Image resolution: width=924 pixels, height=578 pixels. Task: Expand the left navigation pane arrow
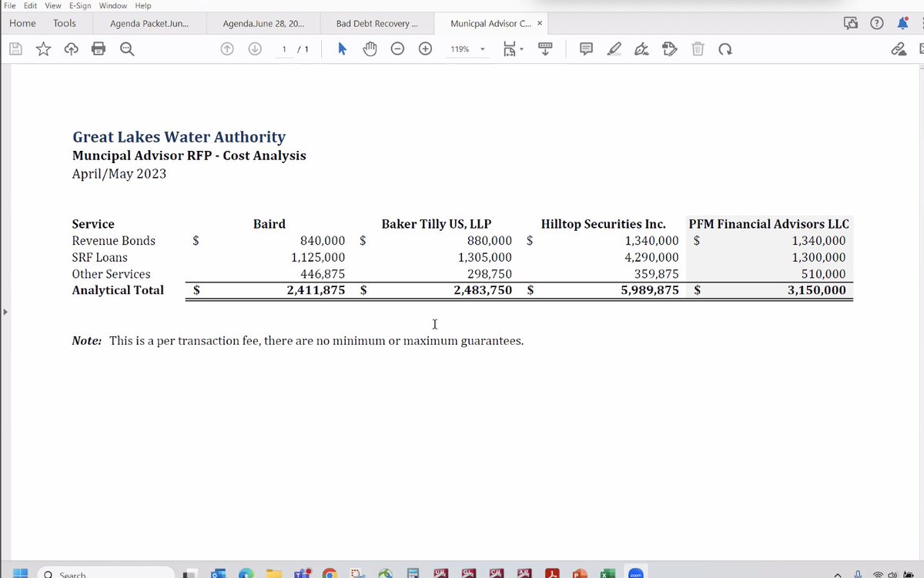pos(5,312)
